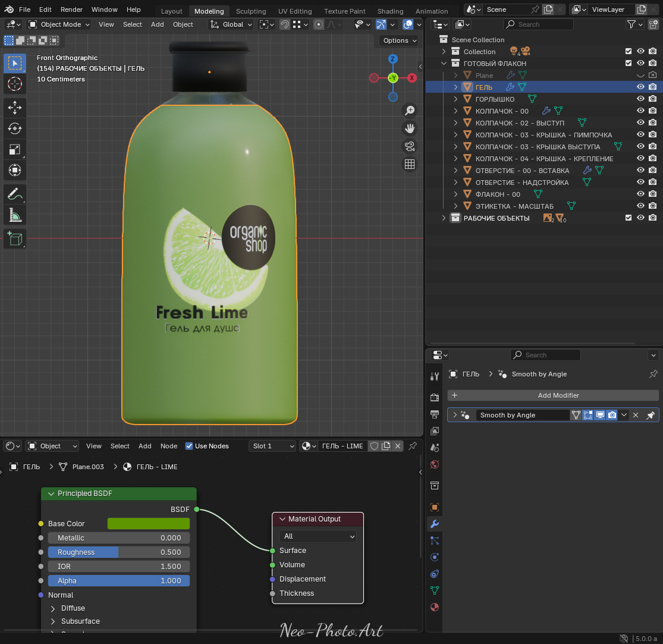Screen dimensions: 663x644
Task: Toggle Smooth by Angle edit mode display
Action: pyautogui.click(x=587, y=415)
